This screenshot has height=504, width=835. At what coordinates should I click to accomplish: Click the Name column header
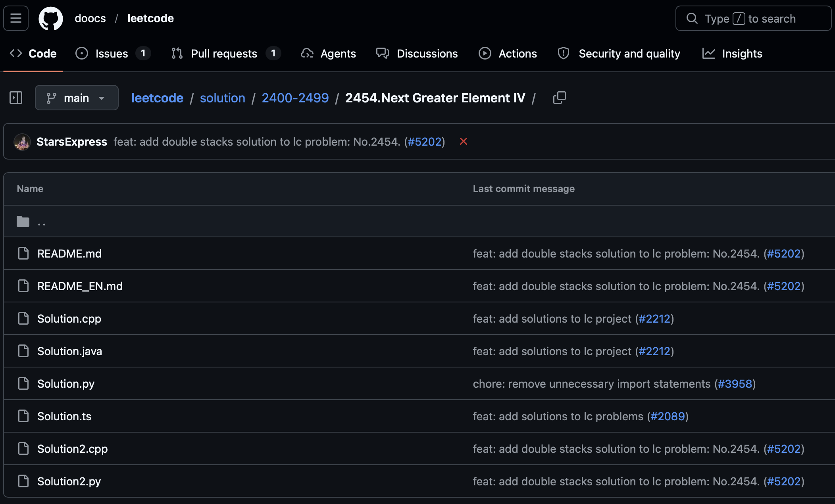click(30, 189)
